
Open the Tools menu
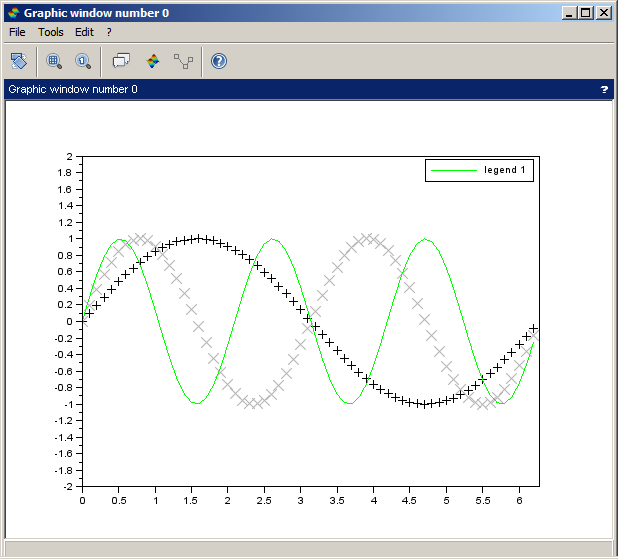coord(50,32)
